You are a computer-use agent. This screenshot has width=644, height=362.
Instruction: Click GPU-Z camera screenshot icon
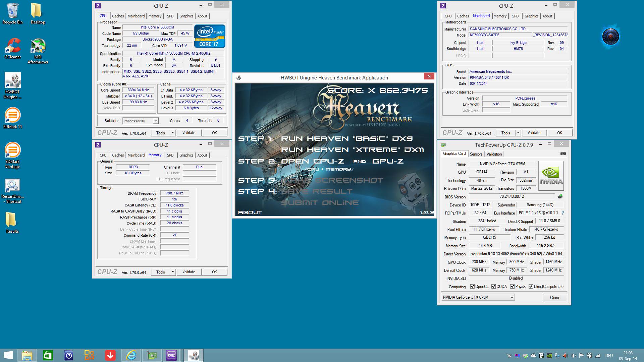tap(563, 154)
